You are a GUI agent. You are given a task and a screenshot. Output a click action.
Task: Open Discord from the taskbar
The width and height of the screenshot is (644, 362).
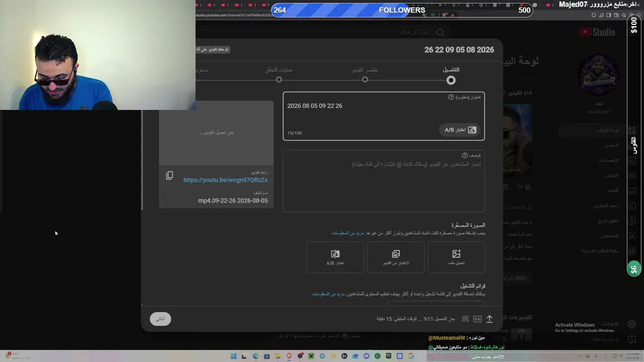coord(366,356)
